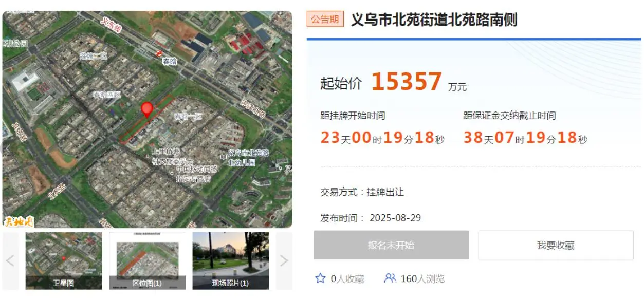The height and width of the screenshot is (299, 644).
Task: Click the star favorites icon
Action: click(x=320, y=278)
